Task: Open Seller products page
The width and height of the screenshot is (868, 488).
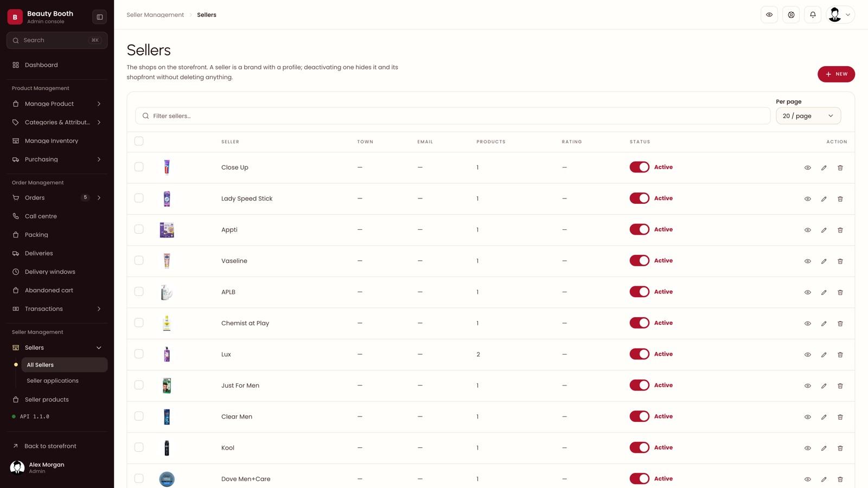Action: [57, 400]
